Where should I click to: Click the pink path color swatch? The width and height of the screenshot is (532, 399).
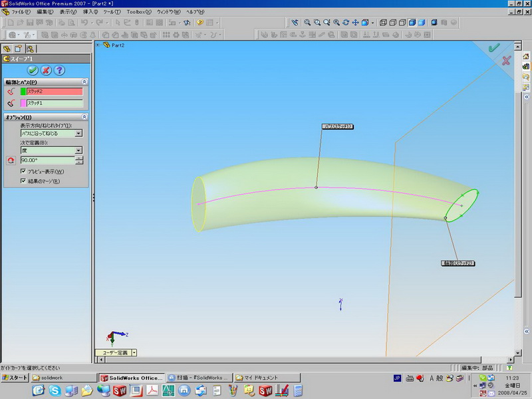[x=23, y=103]
